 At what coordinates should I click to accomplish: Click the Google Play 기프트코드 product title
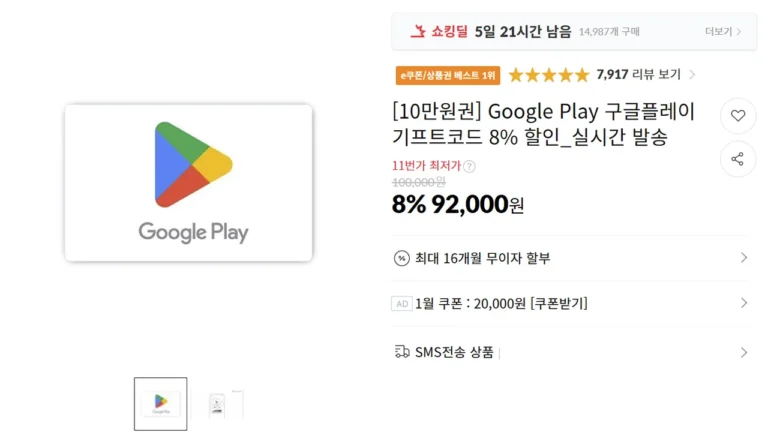tap(544, 124)
